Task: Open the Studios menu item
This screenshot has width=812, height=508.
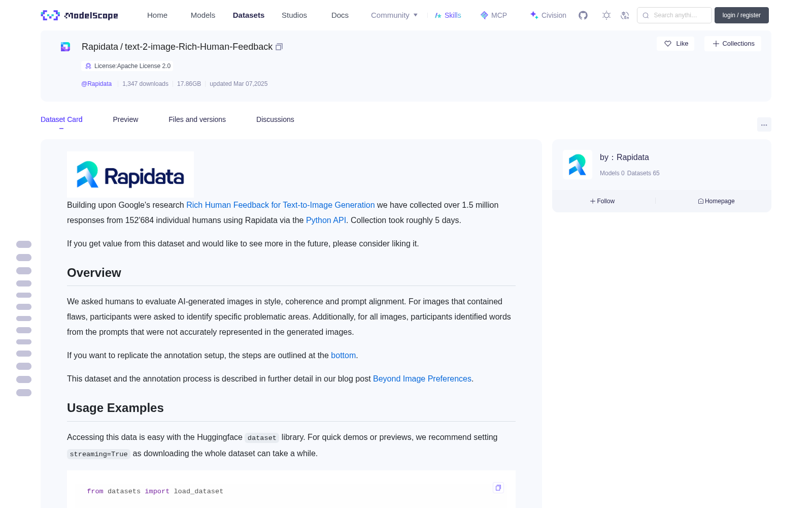Action: click(x=294, y=15)
